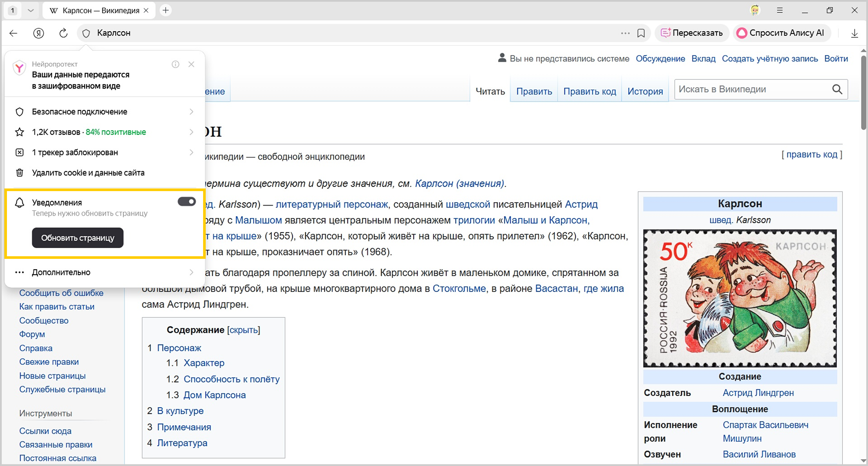The image size is (868, 466).
Task: Open the tab list dropdown arrow
Action: point(31,10)
